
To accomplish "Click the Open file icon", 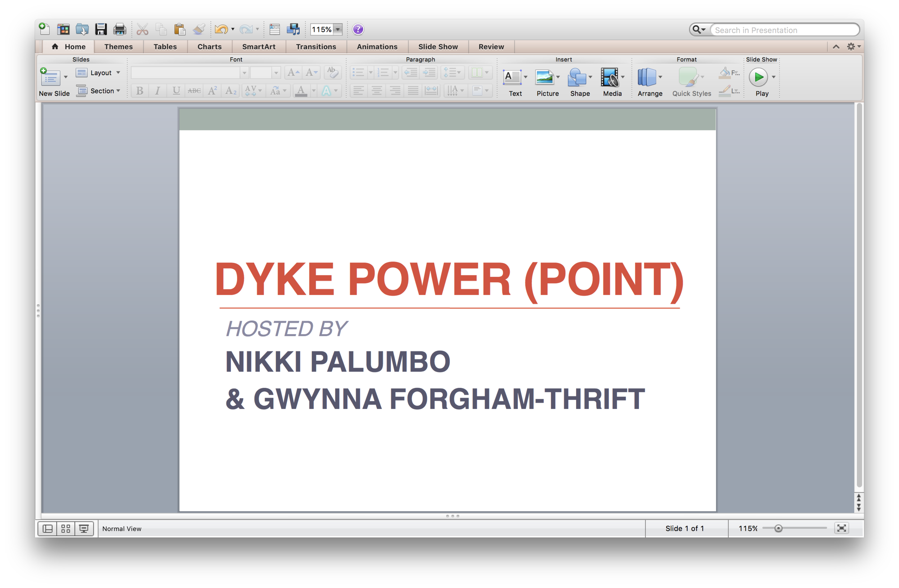I will tap(82, 29).
